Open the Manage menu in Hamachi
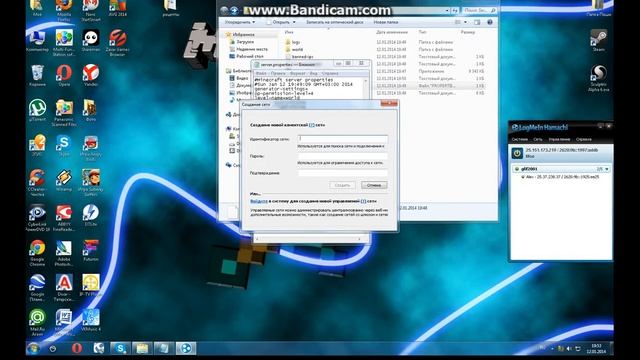The width and height of the screenshot is (640, 360). (559, 140)
